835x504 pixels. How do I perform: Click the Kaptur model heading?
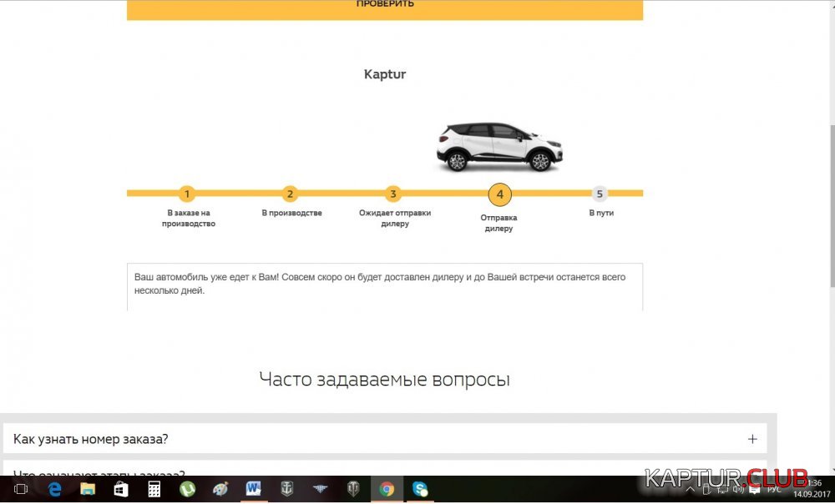click(384, 74)
